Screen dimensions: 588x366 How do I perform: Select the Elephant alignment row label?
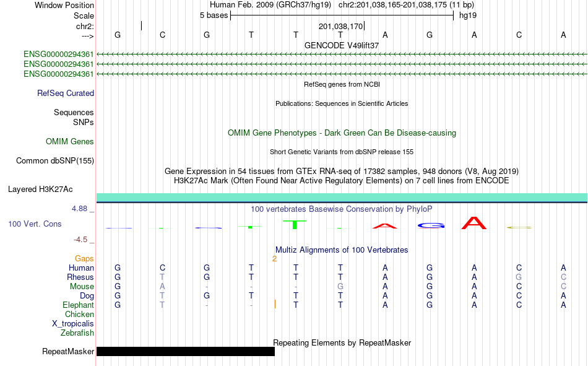(78, 305)
